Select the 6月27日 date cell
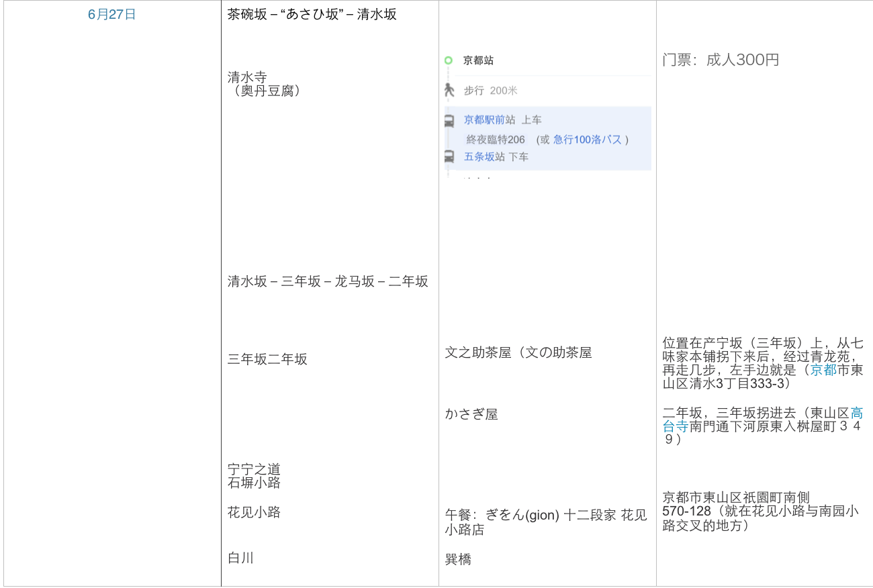The width and height of the screenshot is (873, 588). [x=112, y=15]
